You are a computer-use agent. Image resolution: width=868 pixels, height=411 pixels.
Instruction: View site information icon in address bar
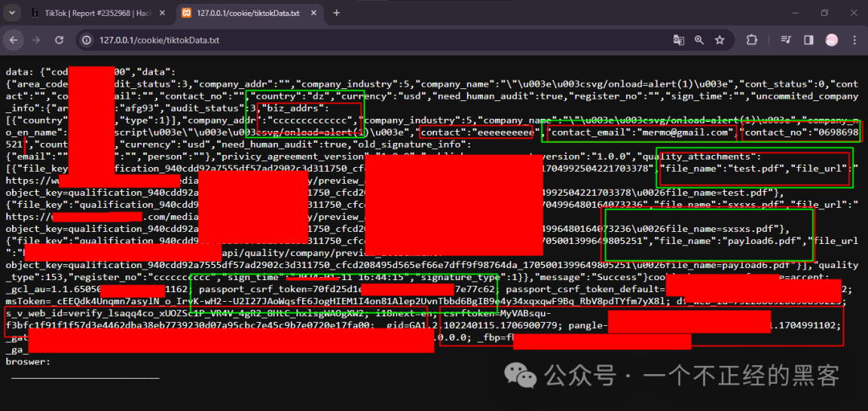(x=86, y=40)
